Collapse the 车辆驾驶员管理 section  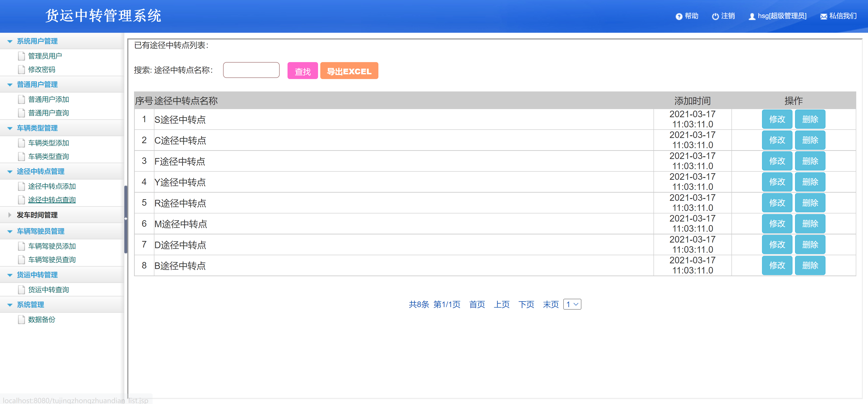coord(10,232)
